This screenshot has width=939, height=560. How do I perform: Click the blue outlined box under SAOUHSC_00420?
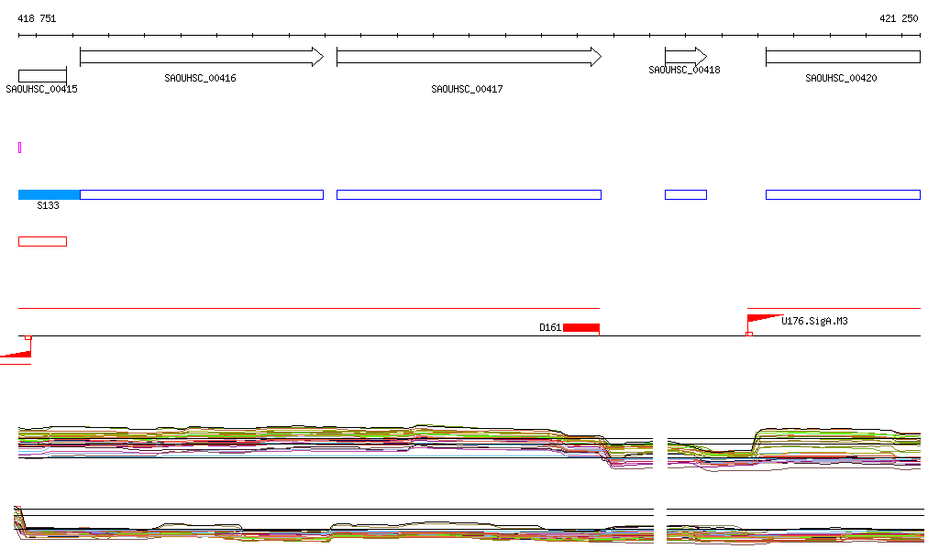click(844, 194)
